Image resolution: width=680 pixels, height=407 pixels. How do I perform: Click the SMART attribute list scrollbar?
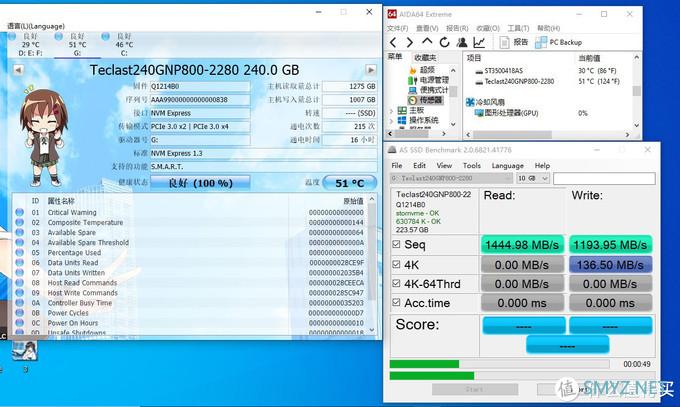pyautogui.click(x=372, y=265)
